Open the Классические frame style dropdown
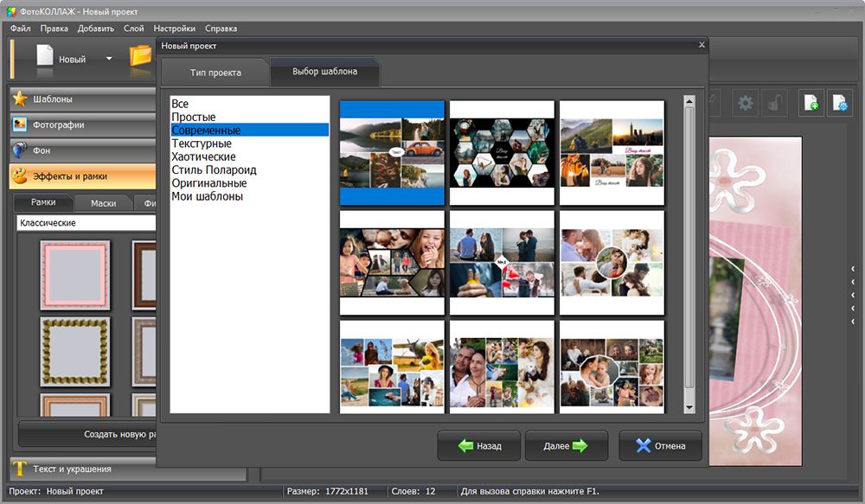865x504 pixels. (86, 223)
